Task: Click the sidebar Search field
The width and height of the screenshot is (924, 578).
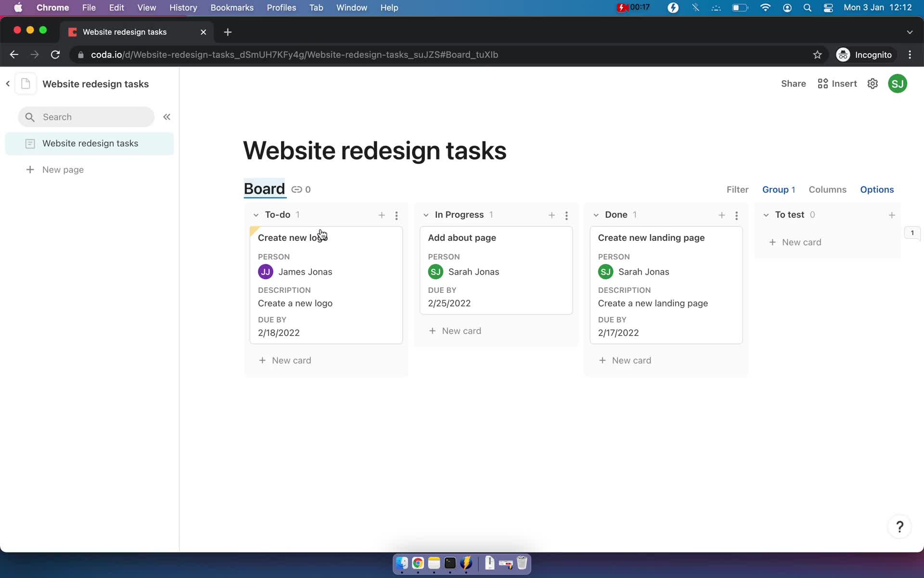Action: click(x=86, y=117)
